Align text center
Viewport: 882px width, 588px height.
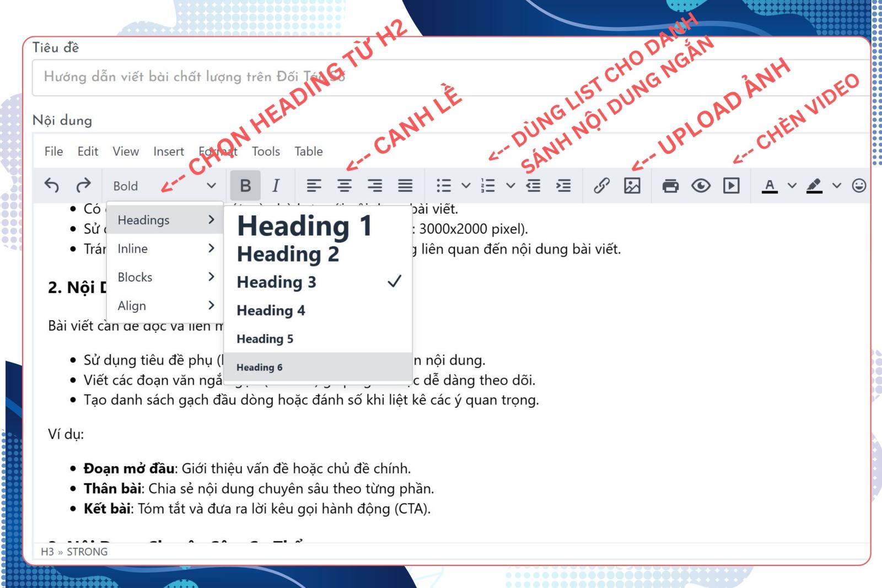345,186
